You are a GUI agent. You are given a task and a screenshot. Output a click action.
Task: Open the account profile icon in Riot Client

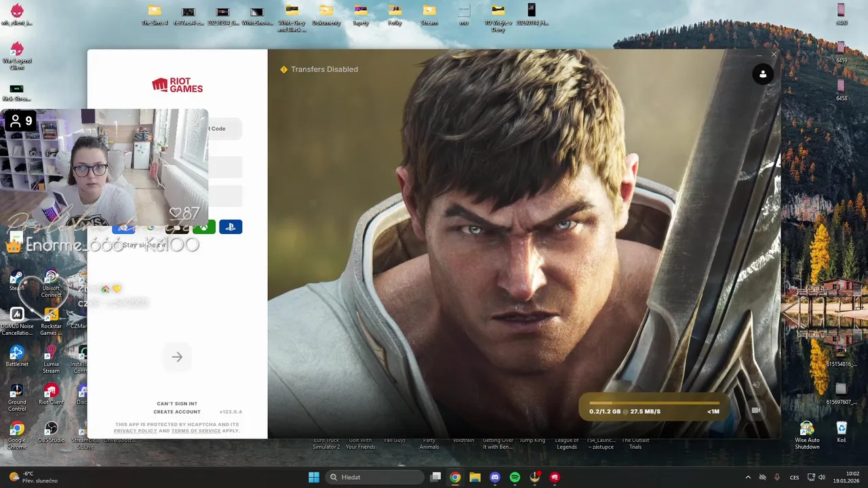[763, 75]
